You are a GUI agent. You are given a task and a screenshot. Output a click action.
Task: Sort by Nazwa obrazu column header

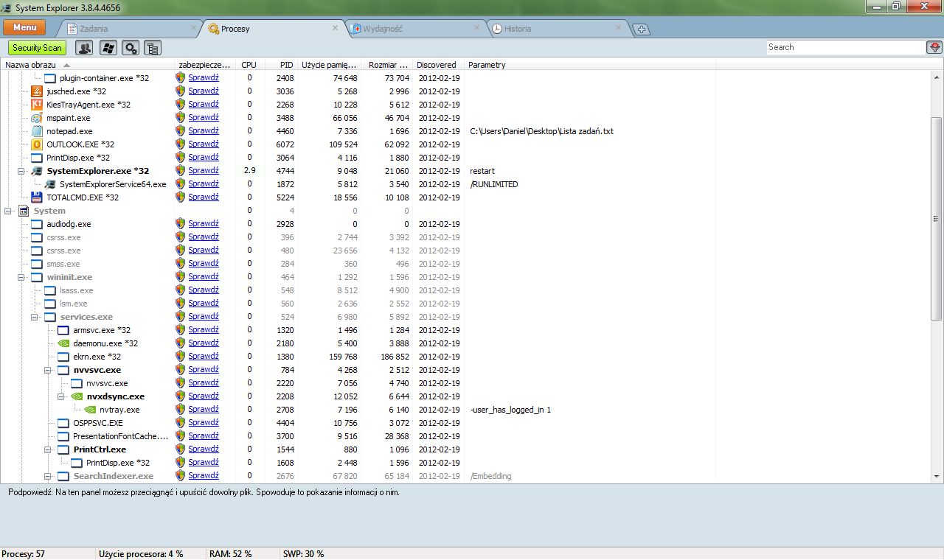87,65
